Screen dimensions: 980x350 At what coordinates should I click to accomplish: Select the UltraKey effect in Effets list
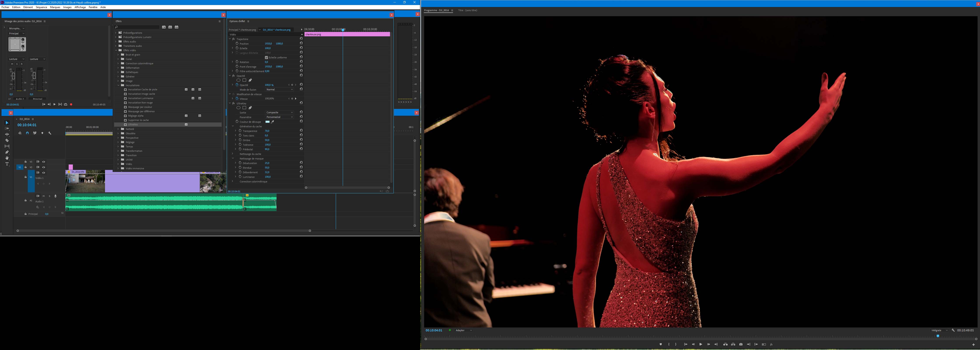(x=133, y=124)
